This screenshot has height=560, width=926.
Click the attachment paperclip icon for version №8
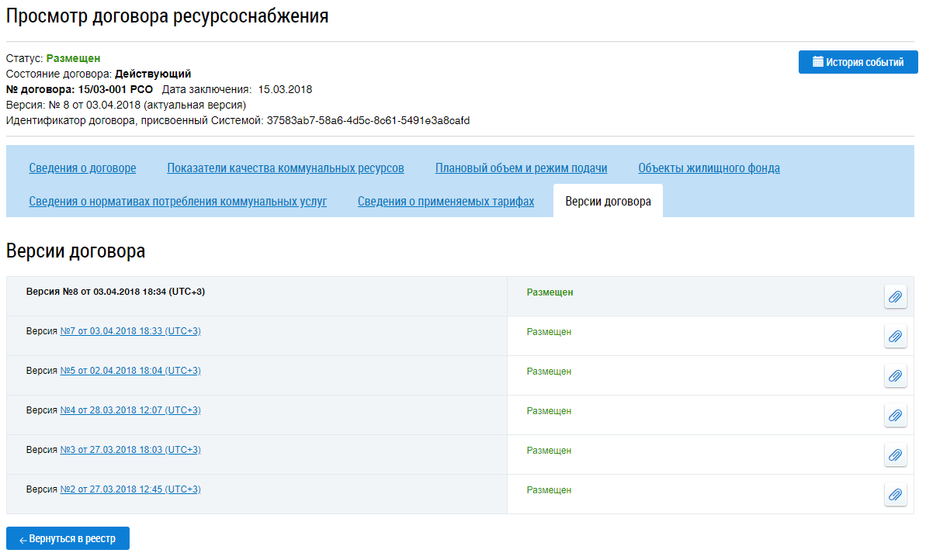[x=895, y=296]
